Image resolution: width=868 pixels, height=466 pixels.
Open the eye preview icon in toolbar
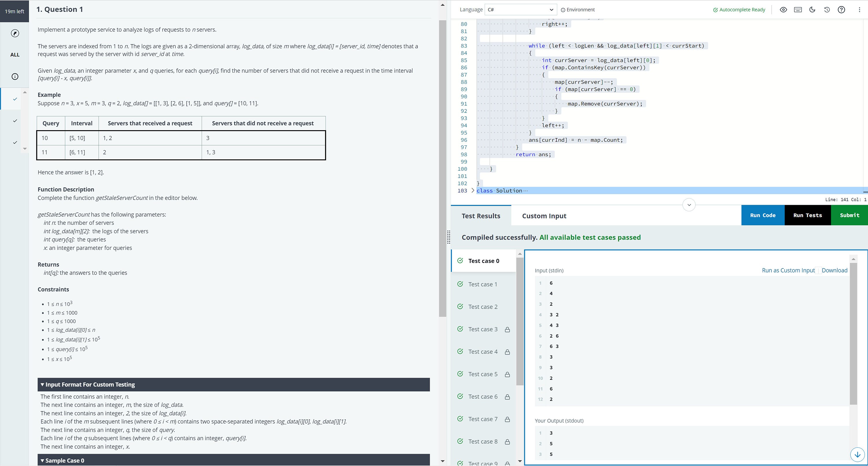pyautogui.click(x=784, y=10)
